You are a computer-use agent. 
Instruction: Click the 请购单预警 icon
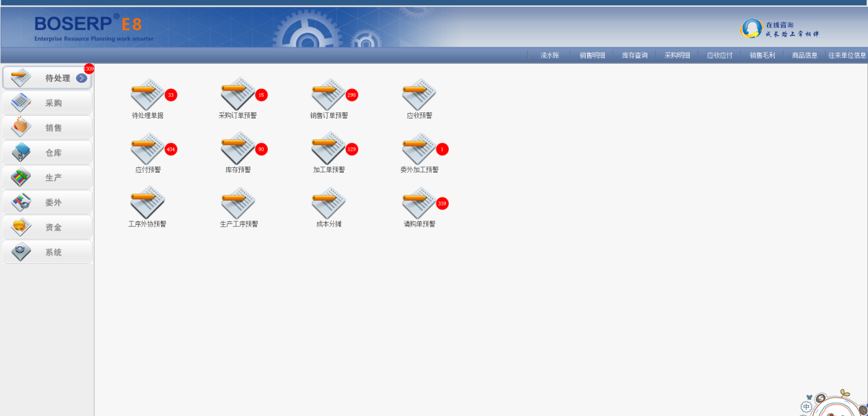419,203
